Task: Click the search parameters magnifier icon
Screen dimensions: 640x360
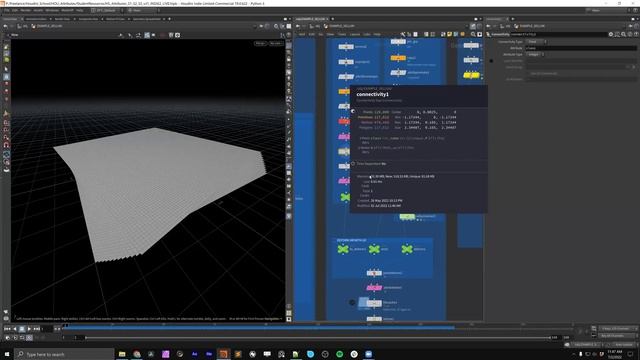Action: point(624,34)
